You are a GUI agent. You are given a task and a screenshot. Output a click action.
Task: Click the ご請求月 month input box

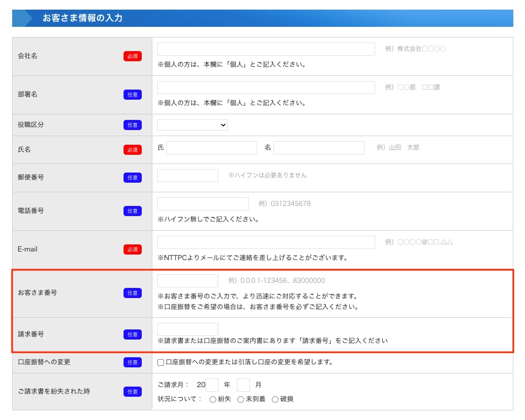[x=244, y=385]
